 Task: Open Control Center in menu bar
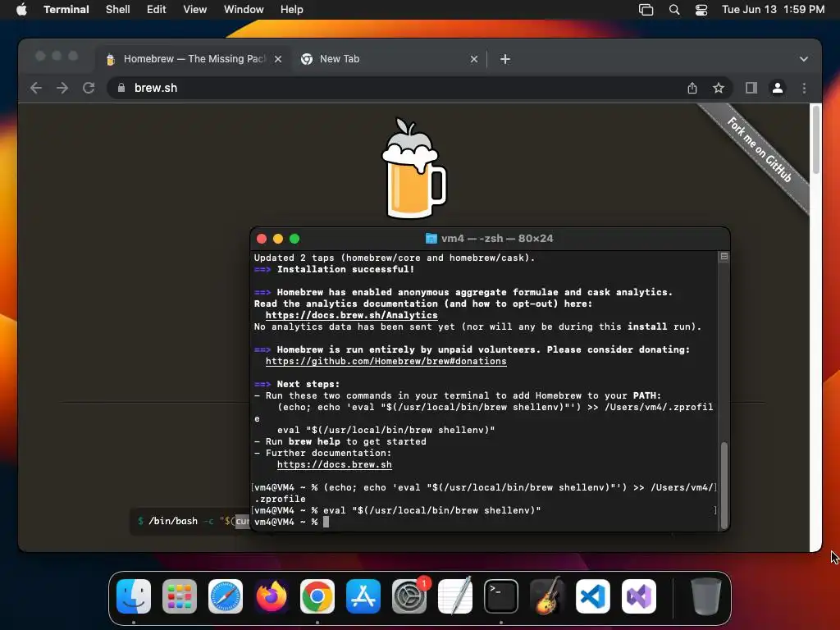(701, 10)
